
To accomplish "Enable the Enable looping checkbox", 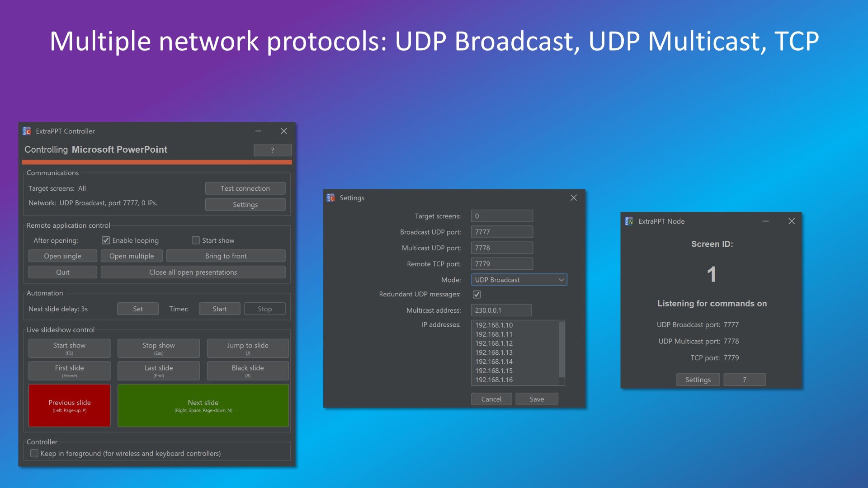I will (x=105, y=240).
